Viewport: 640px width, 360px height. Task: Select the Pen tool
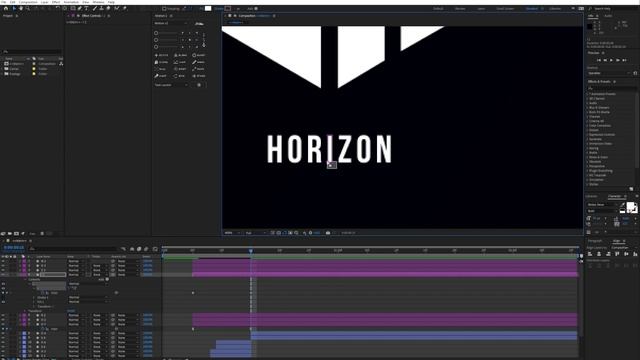[80, 8]
